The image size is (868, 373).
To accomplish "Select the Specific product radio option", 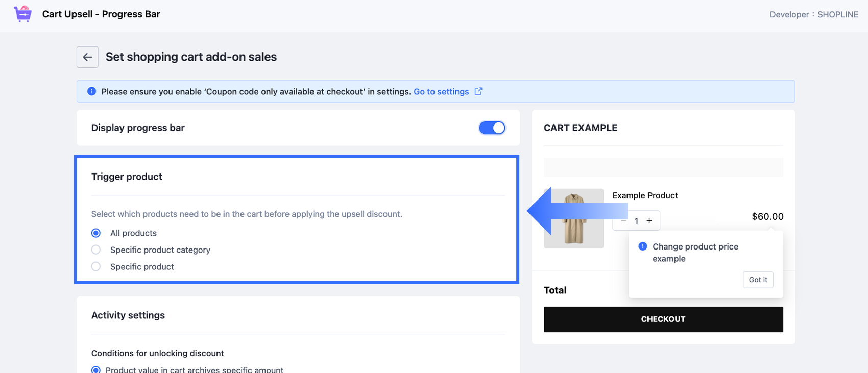I will (96, 267).
